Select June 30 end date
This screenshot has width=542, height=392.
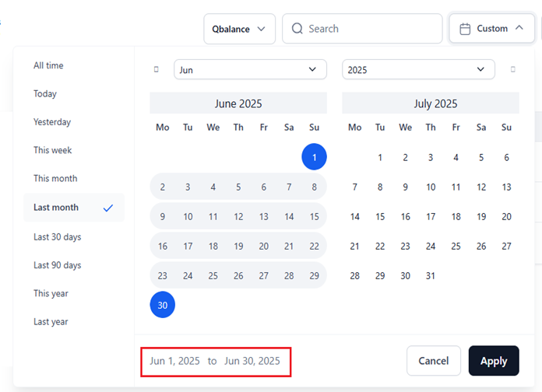click(x=163, y=305)
